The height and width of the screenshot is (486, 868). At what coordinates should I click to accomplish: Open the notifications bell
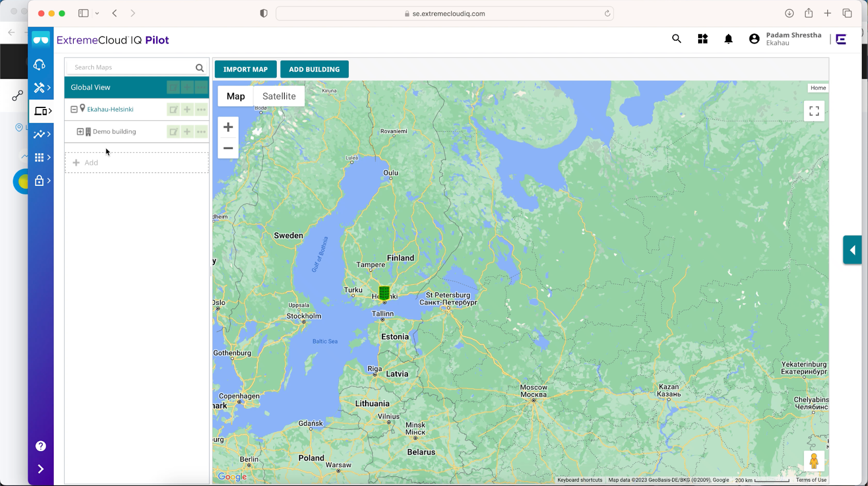[728, 39]
